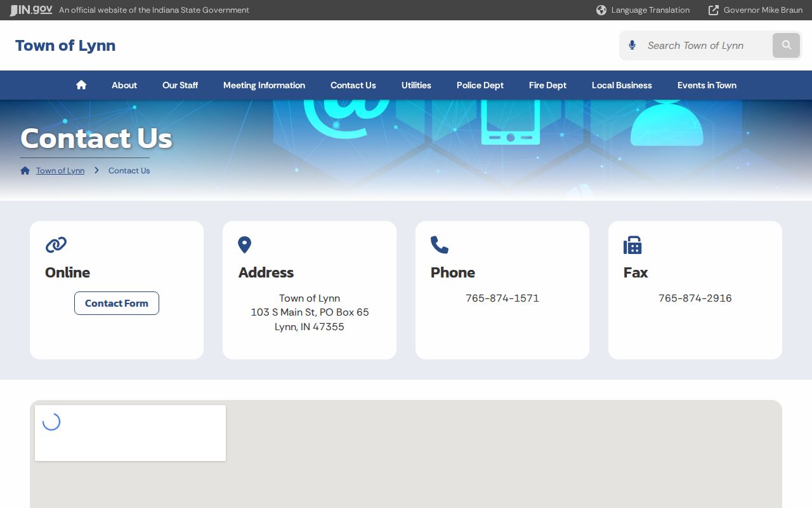This screenshot has height=508, width=812.
Task: Click the map pin icon above Address
Action: [244, 244]
